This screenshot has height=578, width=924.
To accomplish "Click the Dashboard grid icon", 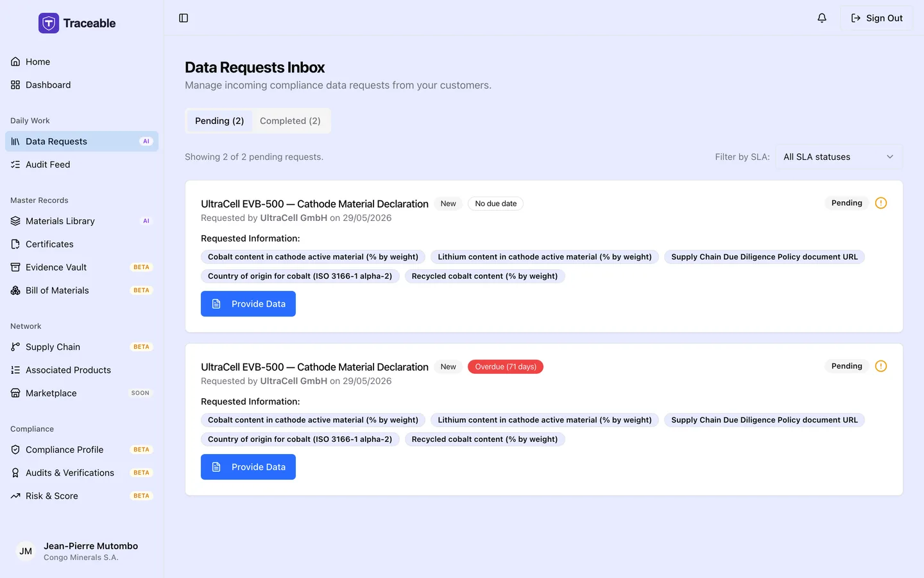I will point(15,85).
